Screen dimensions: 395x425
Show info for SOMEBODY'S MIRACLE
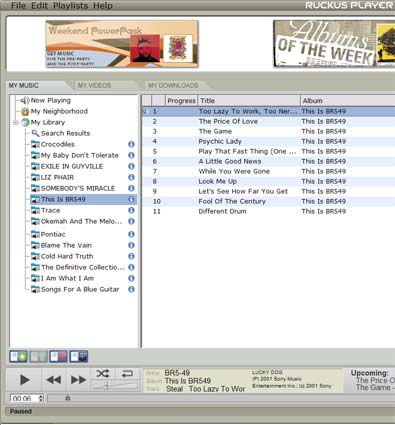point(131,188)
